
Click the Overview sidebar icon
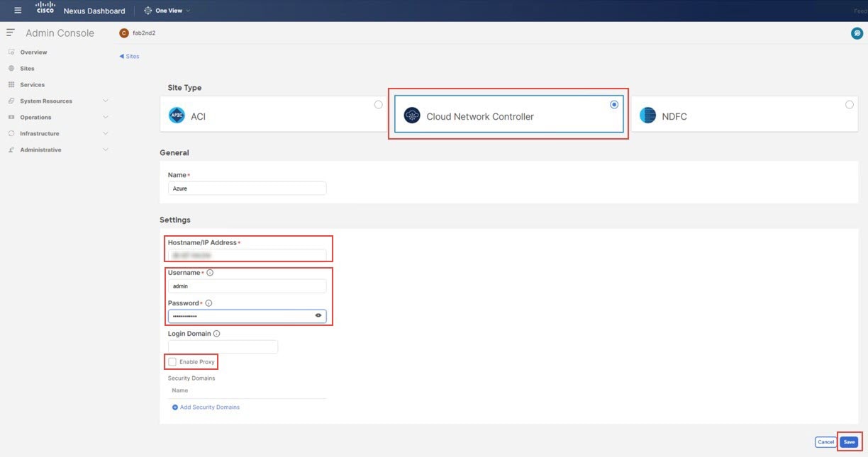point(11,52)
